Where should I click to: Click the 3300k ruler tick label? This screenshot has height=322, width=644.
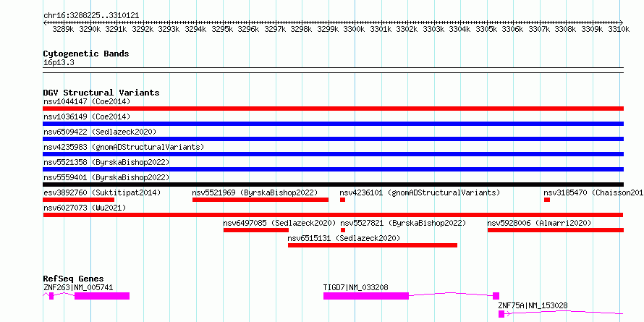(x=354, y=29)
